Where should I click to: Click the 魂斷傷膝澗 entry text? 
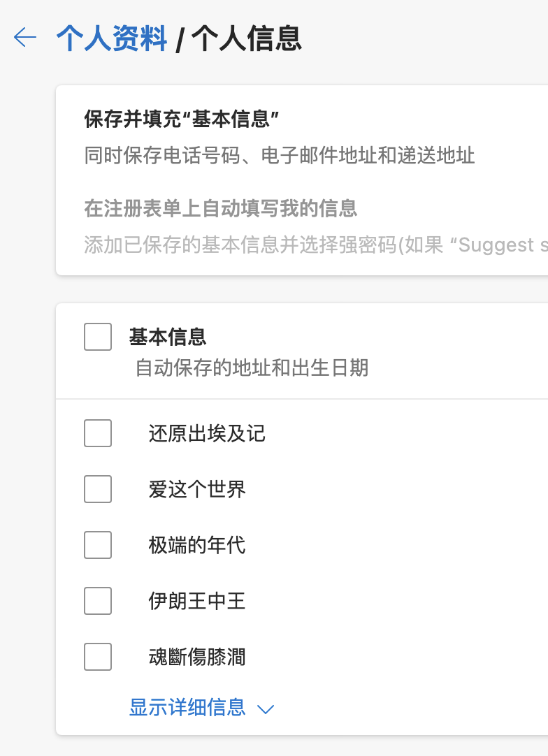tap(197, 657)
